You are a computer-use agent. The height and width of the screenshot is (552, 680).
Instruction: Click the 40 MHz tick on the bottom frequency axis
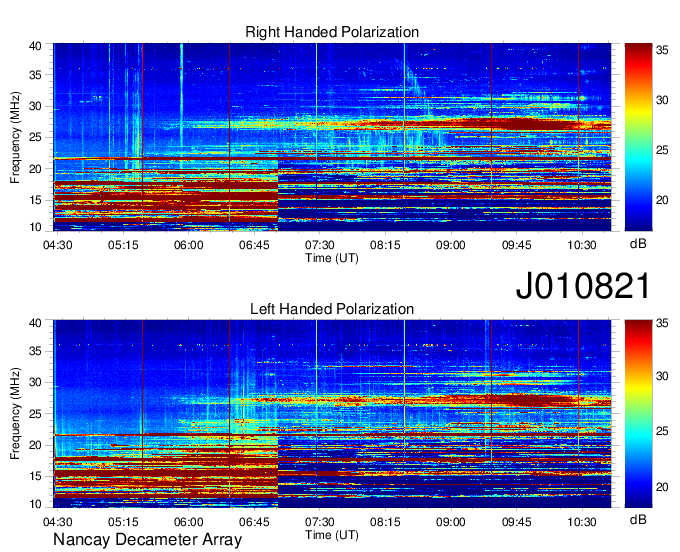click(x=35, y=323)
